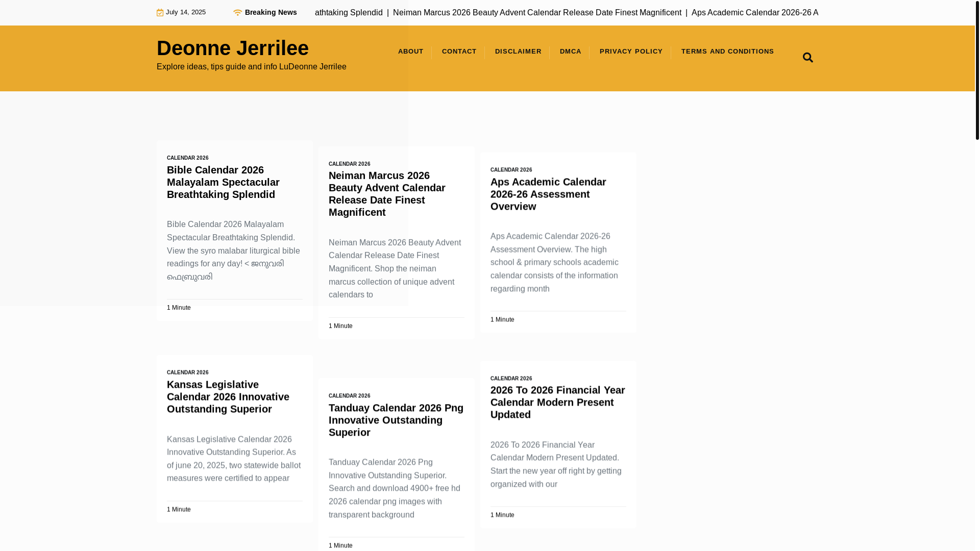
Task: Click the page vertical scrollbar thumb
Action: pyautogui.click(x=977, y=70)
